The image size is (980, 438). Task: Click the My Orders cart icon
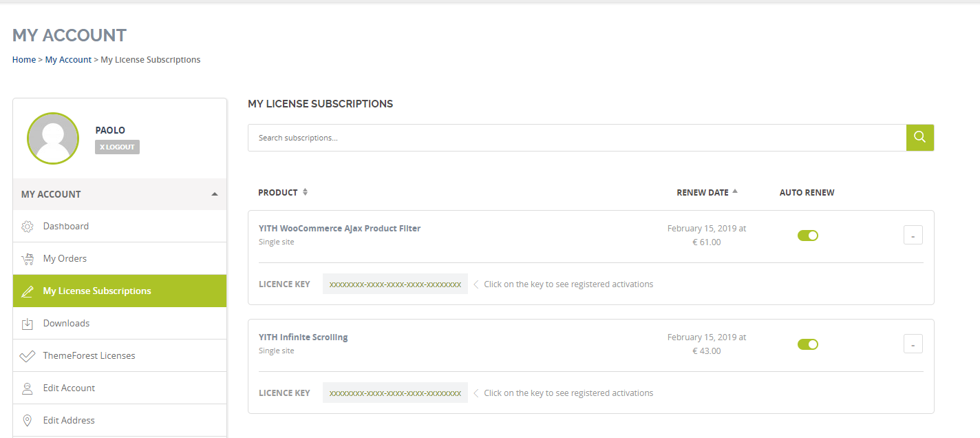coord(28,259)
